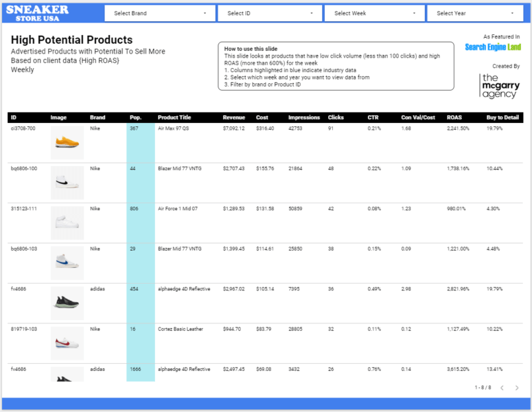Sort table by ROAS column header

tap(454, 117)
